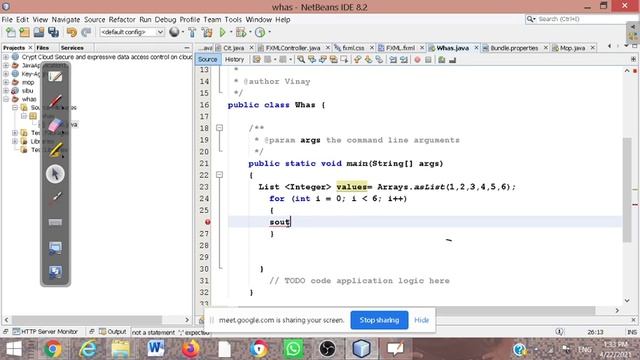Image resolution: width=640 pixels, height=360 pixels.
Task: Open the File menu
Action: [x=7, y=20]
